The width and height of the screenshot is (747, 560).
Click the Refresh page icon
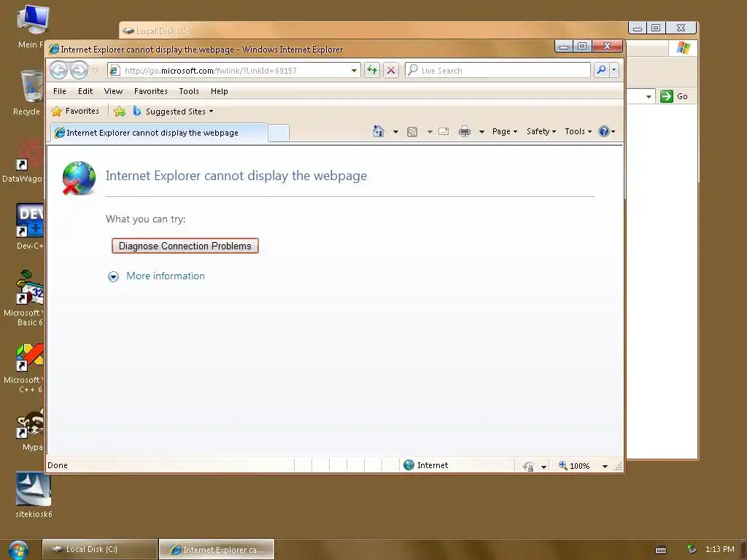372,71
